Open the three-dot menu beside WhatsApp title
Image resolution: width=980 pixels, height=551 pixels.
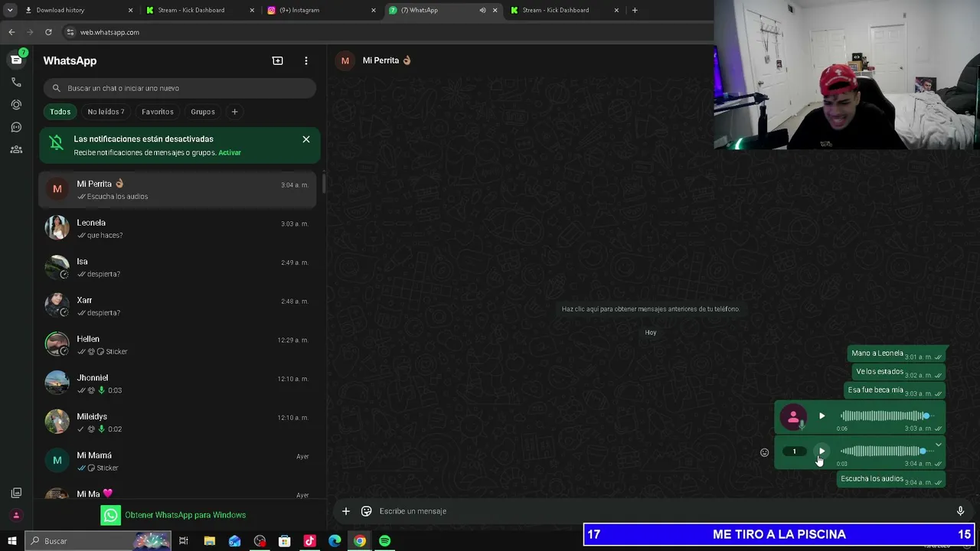pos(305,60)
